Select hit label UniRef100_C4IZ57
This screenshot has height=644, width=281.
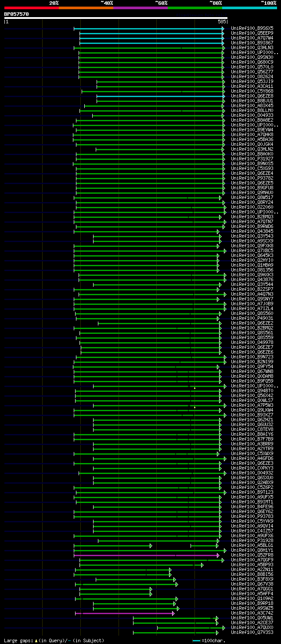click(252, 531)
